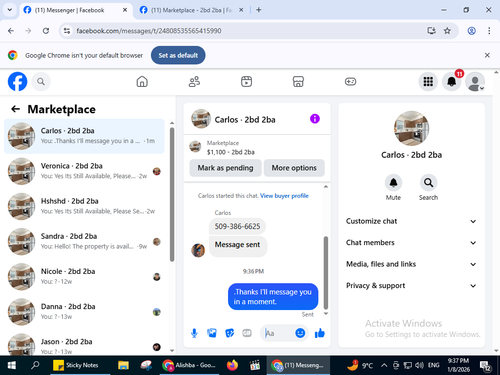Open the emoji picker in message box

pos(300,333)
